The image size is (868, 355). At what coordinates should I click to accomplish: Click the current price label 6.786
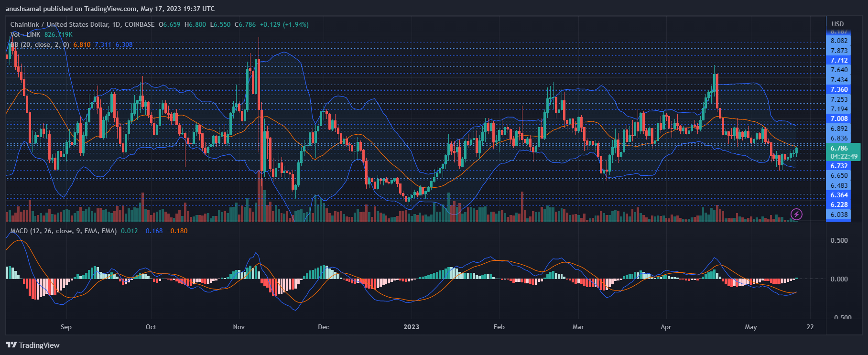[839, 148]
